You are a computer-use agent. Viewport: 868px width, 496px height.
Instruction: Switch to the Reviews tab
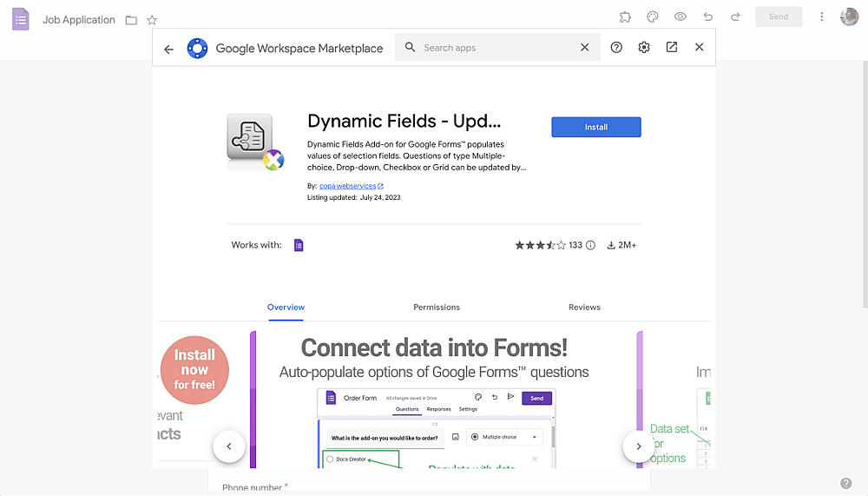[x=584, y=307]
